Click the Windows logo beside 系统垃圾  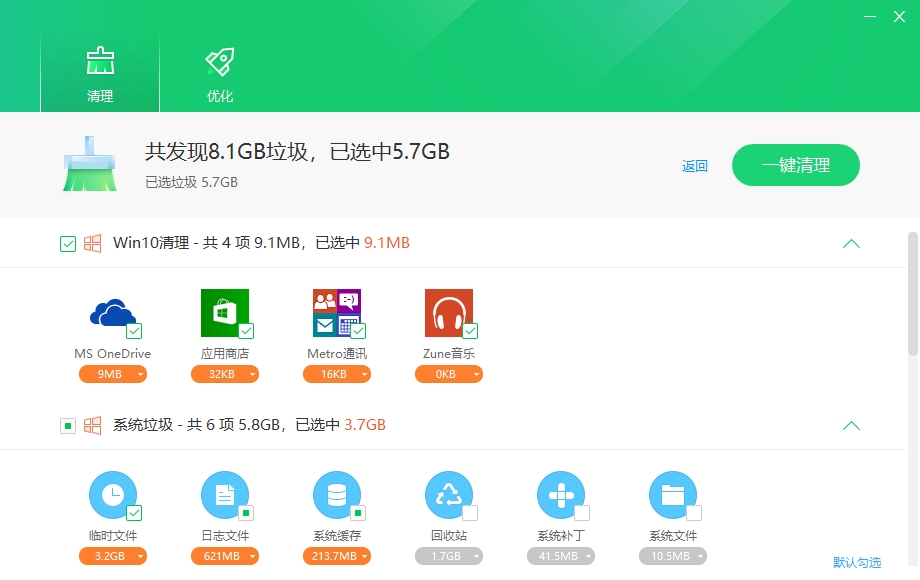[92, 425]
